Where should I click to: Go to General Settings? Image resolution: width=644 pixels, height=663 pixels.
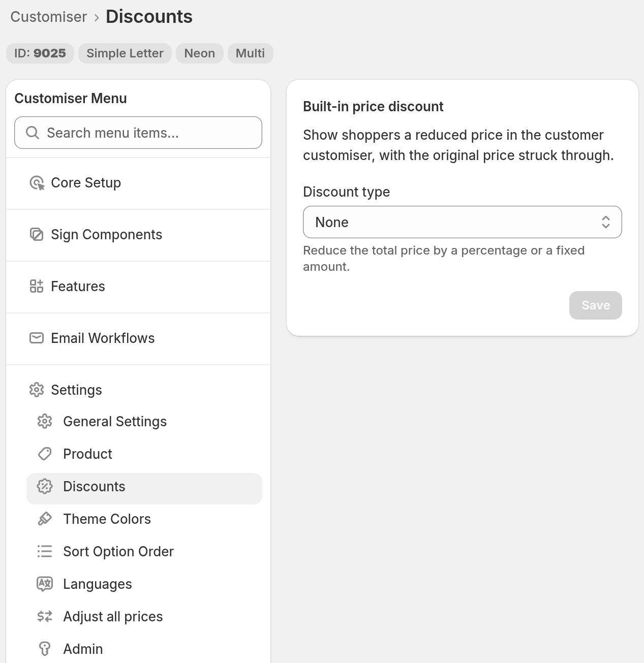pyautogui.click(x=144, y=421)
